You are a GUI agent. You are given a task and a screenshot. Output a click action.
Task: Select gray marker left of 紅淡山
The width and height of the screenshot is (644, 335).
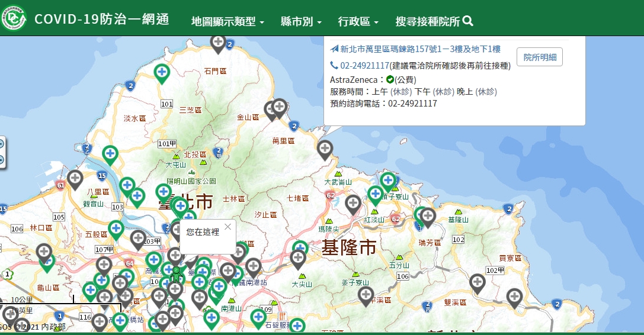click(x=353, y=205)
